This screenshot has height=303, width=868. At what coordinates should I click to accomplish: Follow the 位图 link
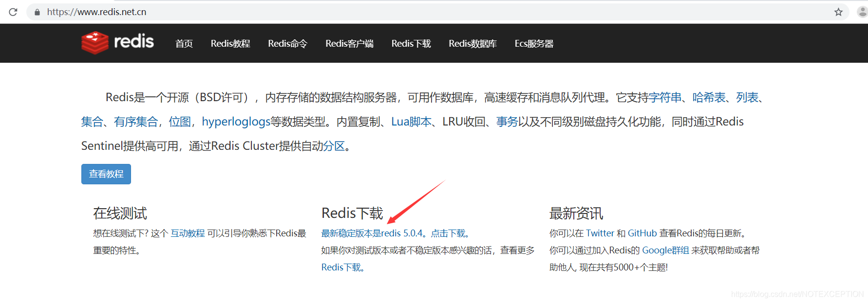(x=180, y=122)
